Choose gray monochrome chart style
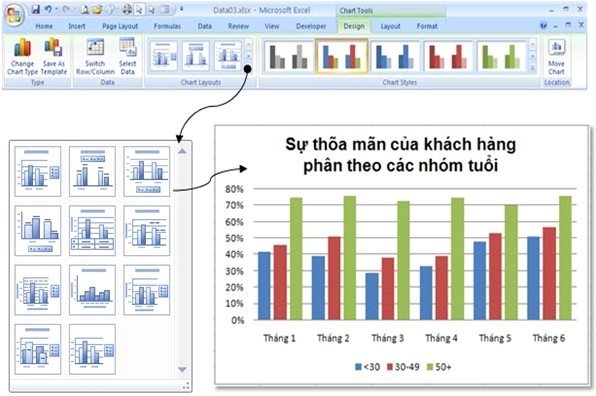 tap(288, 56)
